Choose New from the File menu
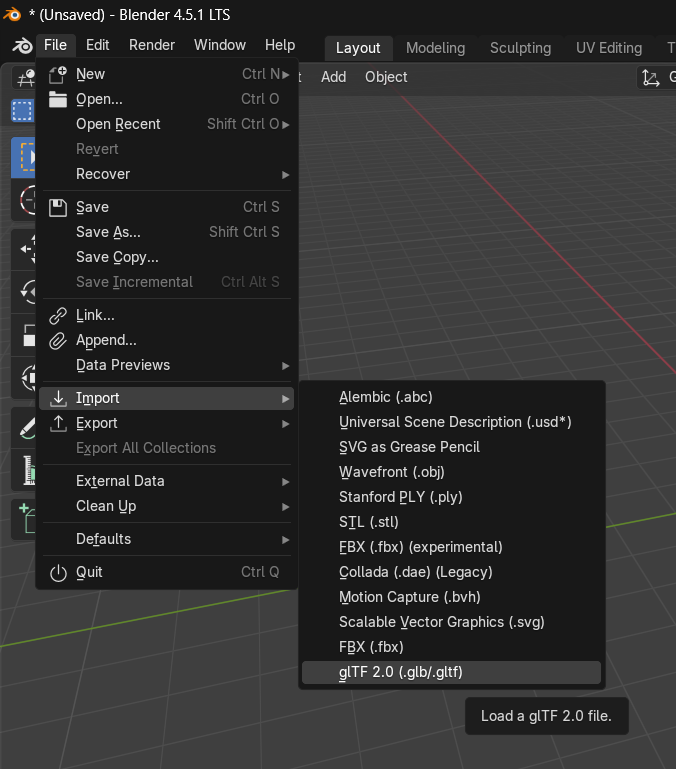The width and height of the screenshot is (676, 769). tap(167, 74)
